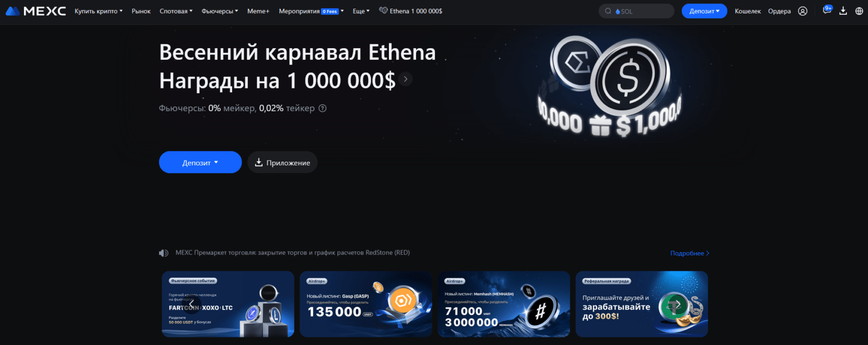Click the MEXC logo

tap(36, 11)
